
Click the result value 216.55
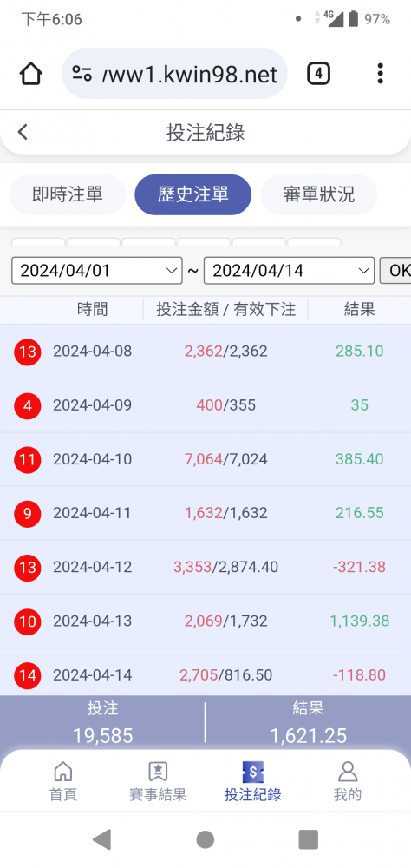point(360,514)
